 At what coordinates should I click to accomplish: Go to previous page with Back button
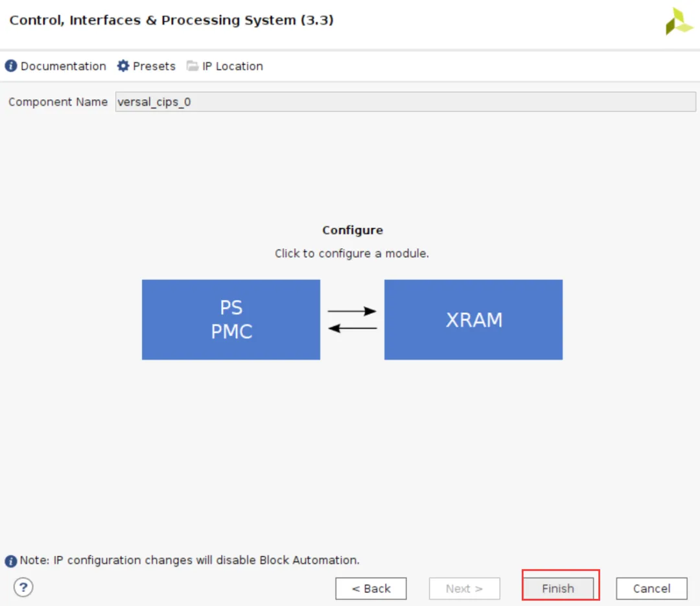pos(371,589)
